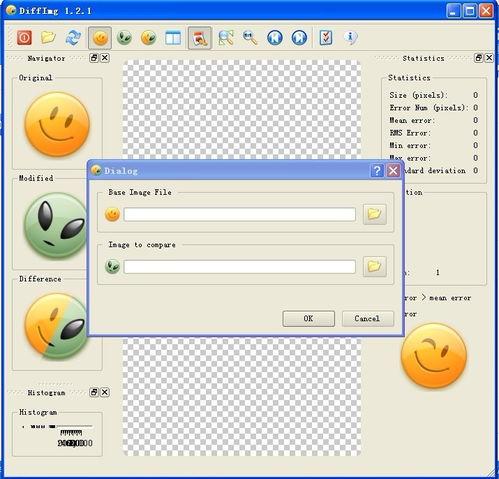
Task: Click the red quit power icon
Action: (x=24, y=38)
